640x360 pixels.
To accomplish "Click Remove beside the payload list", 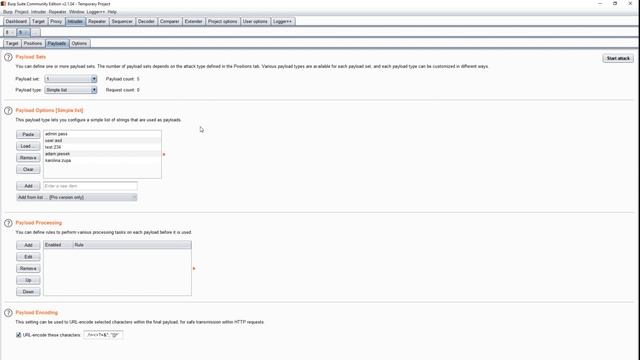I will coord(28,158).
